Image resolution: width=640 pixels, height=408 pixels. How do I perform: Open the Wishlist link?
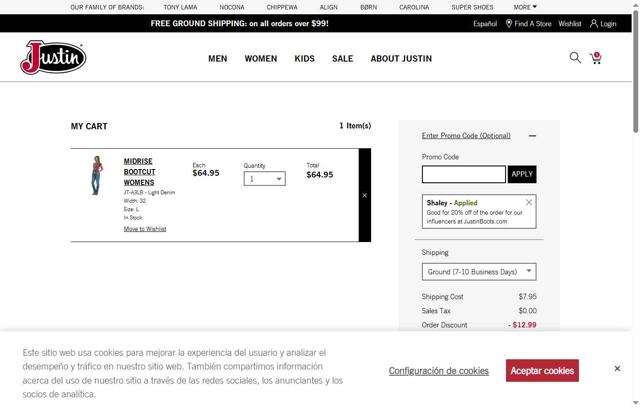(570, 24)
